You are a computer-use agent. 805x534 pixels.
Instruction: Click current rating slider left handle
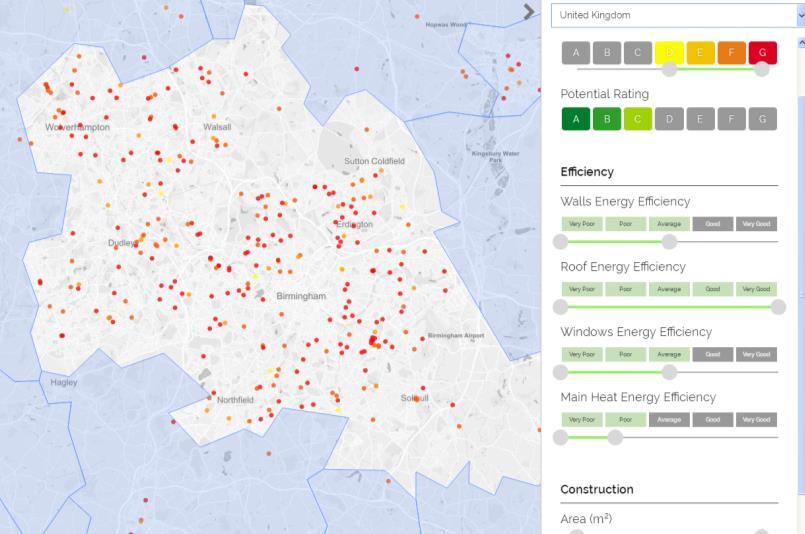(669, 69)
